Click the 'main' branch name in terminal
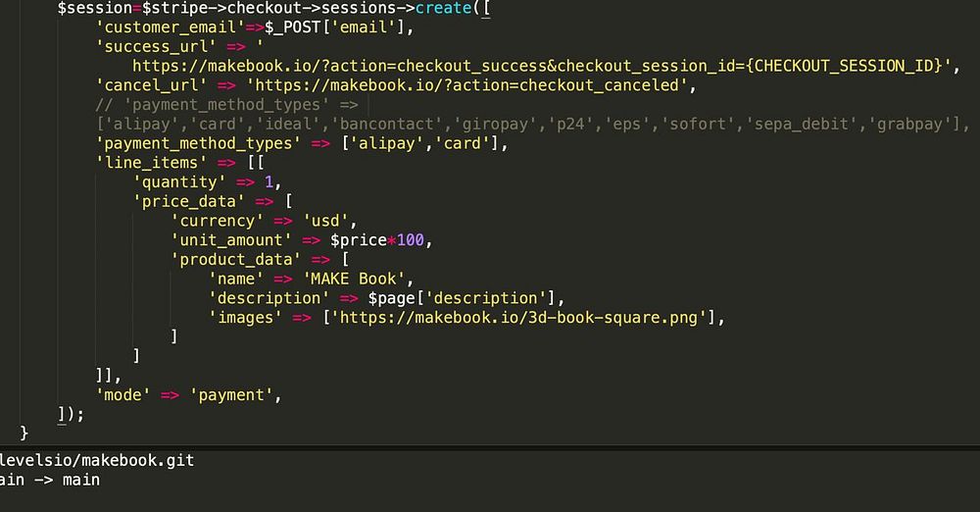Screen dimensions: 980x512 [80, 480]
